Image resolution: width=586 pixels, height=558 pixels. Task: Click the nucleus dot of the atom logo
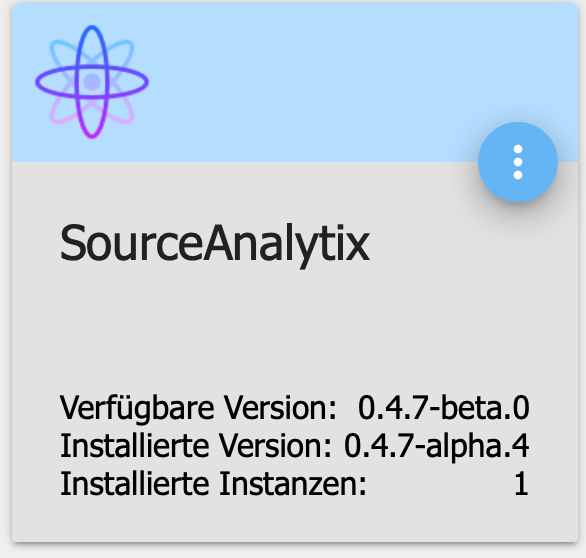coord(92,82)
